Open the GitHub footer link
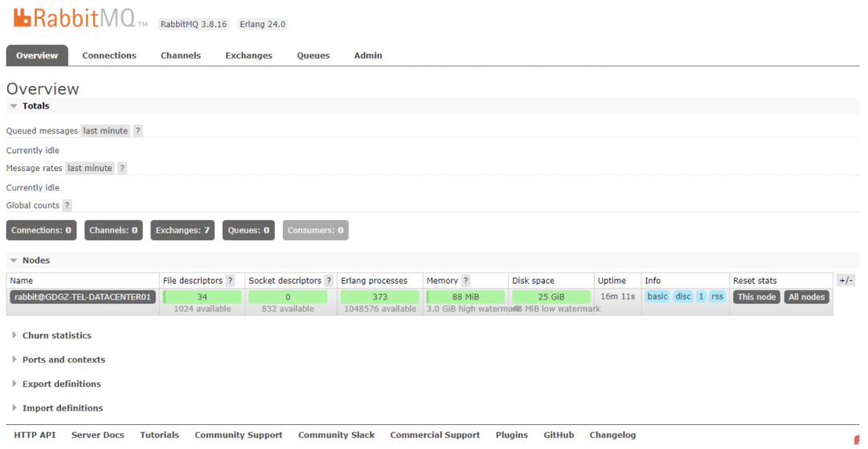Screen dimensions: 868x449 pos(559,435)
